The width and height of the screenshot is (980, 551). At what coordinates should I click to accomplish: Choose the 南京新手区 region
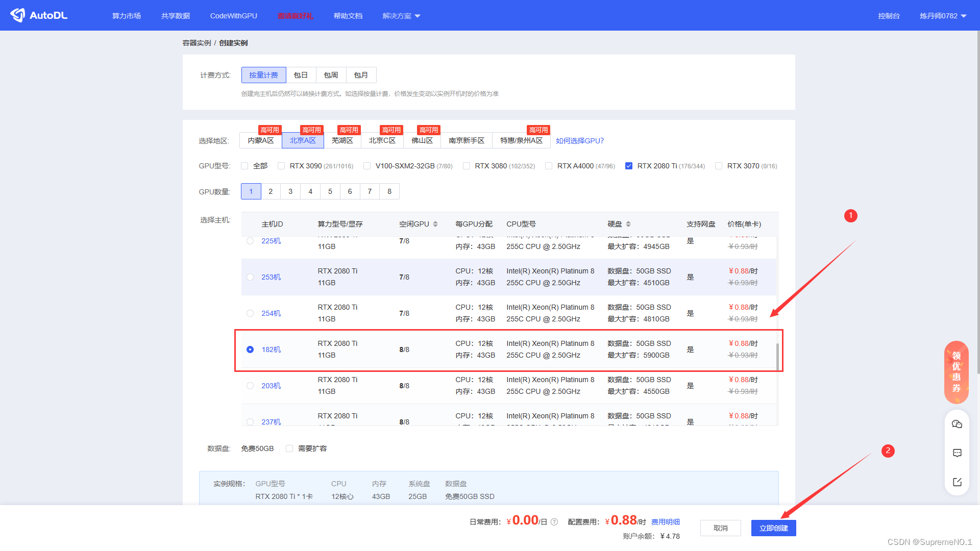(467, 140)
